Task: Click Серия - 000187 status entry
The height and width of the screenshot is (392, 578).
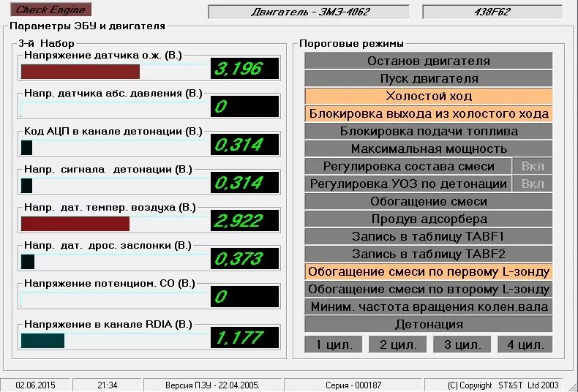Action: (x=353, y=385)
